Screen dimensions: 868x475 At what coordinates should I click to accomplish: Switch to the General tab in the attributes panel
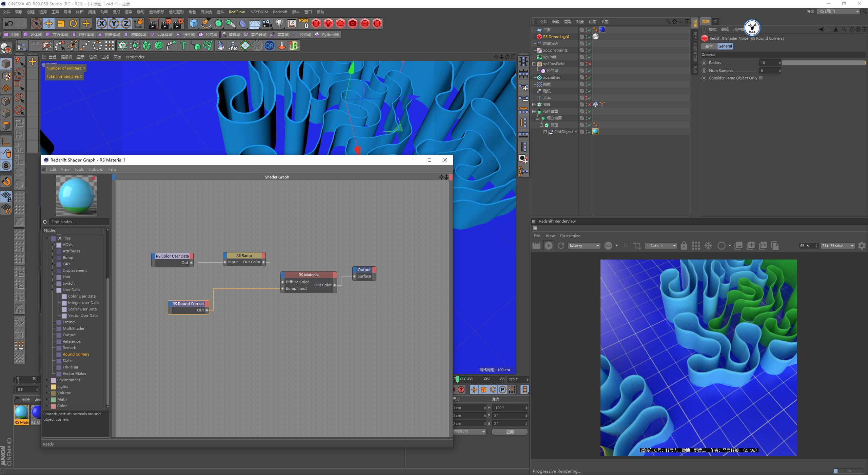click(x=725, y=46)
